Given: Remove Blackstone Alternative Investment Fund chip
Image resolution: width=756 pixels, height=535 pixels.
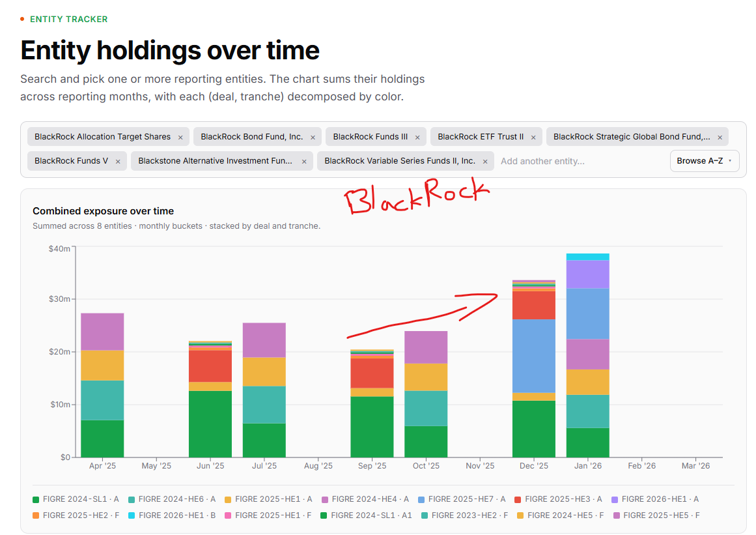Looking at the screenshot, I should [x=303, y=162].
